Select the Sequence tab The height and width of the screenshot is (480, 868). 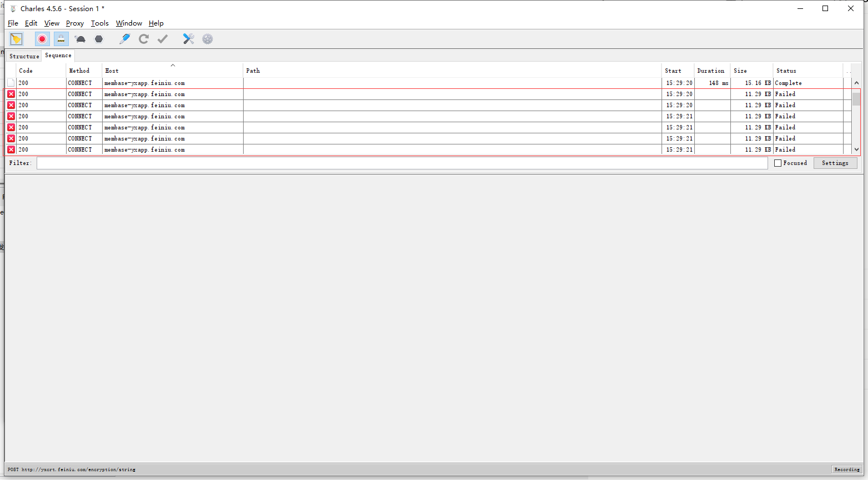pyautogui.click(x=58, y=56)
